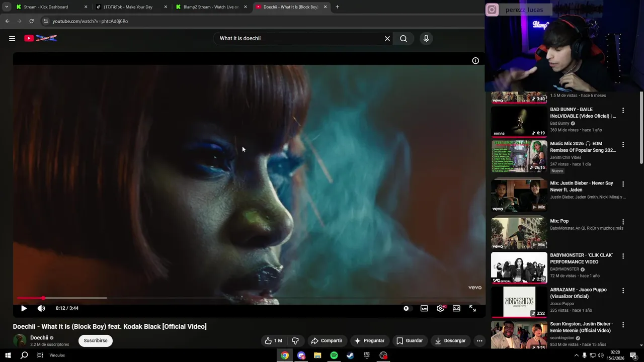The image size is (644, 362).
Task: Toggle subtitles in the player
Action: 424,308
